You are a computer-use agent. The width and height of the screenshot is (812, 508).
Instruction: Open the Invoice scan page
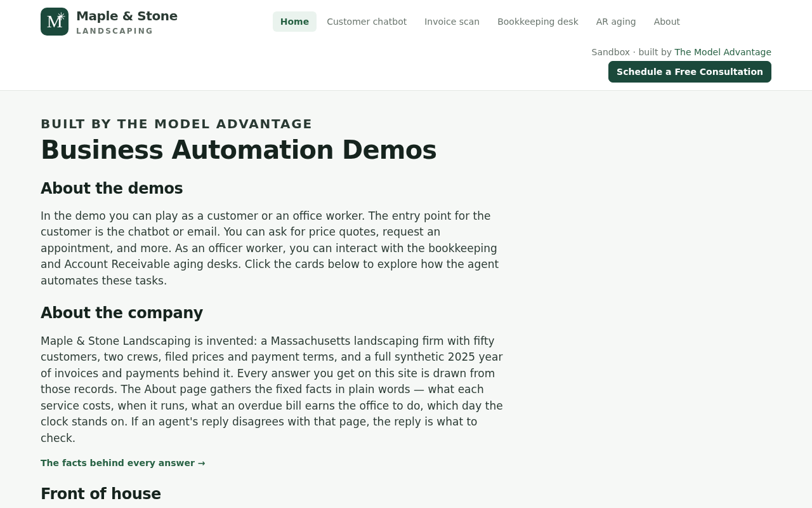tap(452, 22)
